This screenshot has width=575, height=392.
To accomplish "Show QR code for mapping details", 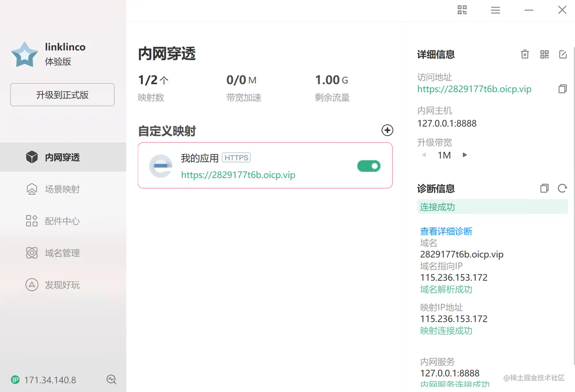I will 545,54.
